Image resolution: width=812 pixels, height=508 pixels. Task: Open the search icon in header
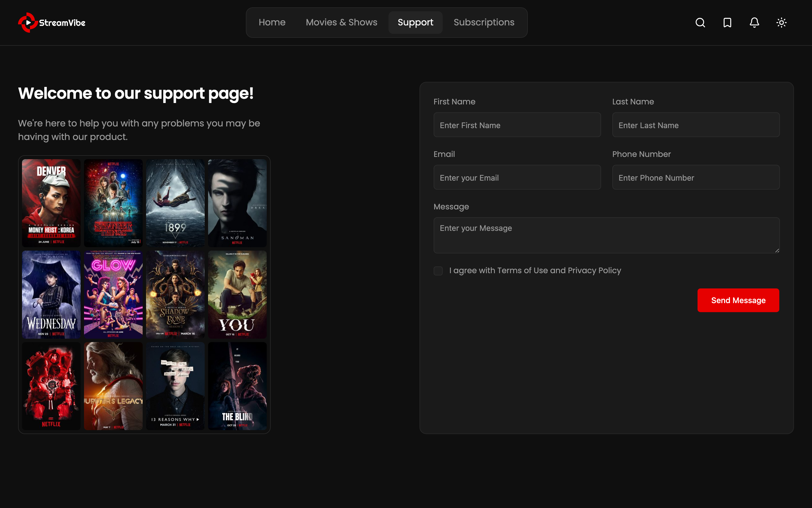click(x=700, y=23)
